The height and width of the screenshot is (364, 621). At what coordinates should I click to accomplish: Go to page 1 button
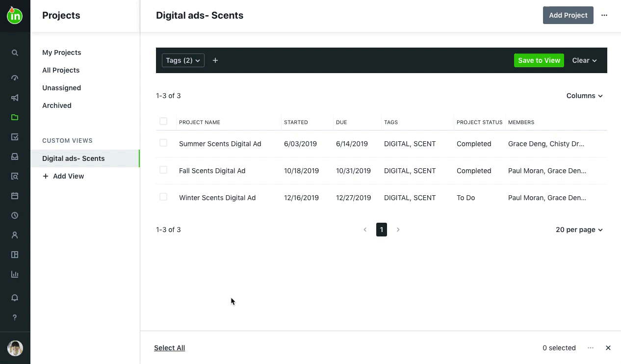point(382,230)
